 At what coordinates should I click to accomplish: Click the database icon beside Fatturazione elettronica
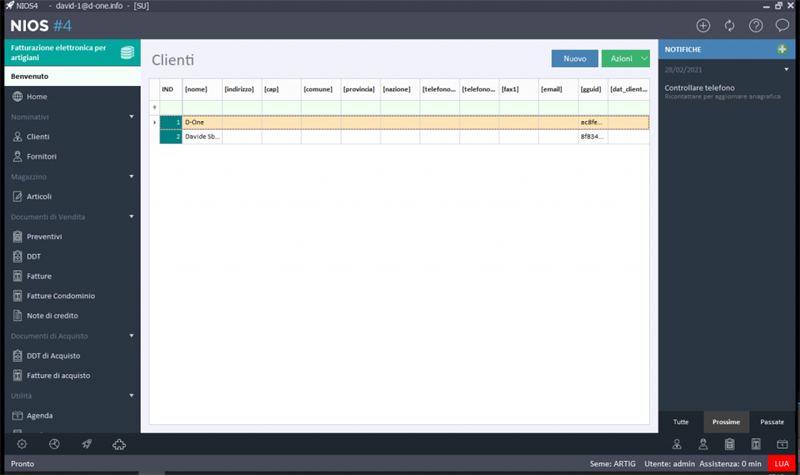click(x=128, y=52)
